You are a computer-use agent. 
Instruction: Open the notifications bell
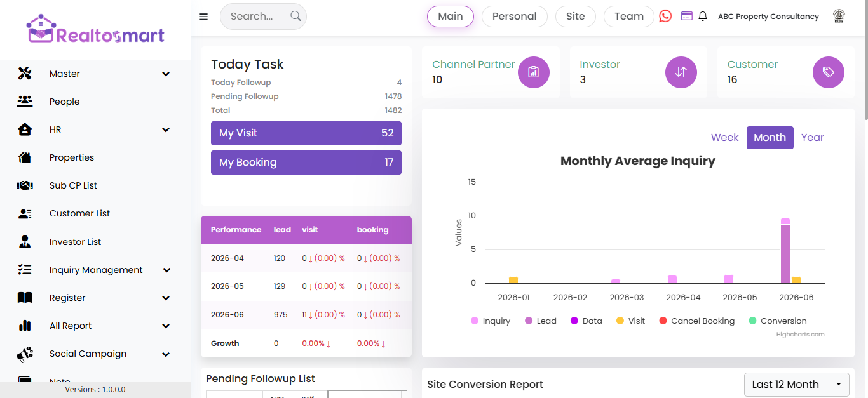pos(703,16)
